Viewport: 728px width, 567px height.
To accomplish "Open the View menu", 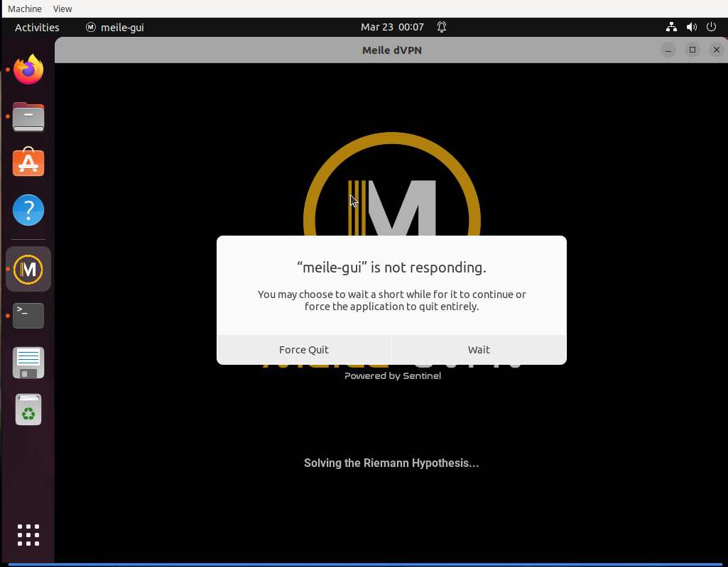I will 63,9.
